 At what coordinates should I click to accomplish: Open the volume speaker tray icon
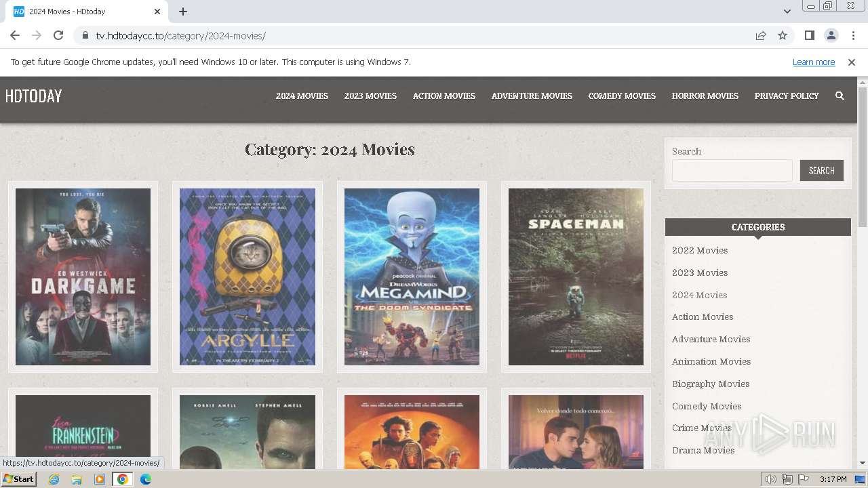coord(771,479)
